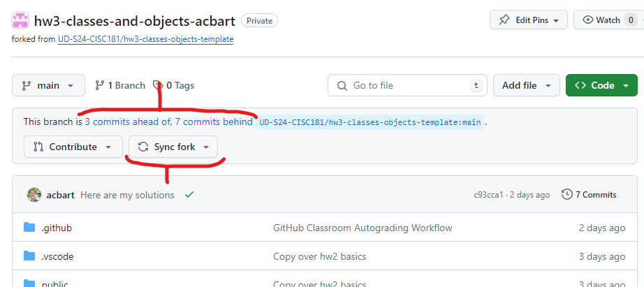Focus the Go to file search field
The width and height of the screenshot is (644, 287).
[x=407, y=85]
